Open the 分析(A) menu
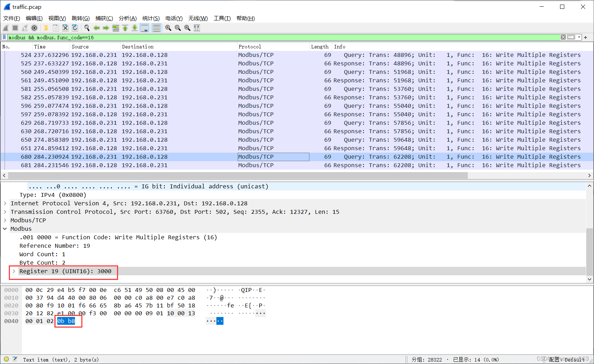Image resolution: width=594 pixels, height=364 pixels. coord(128,18)
